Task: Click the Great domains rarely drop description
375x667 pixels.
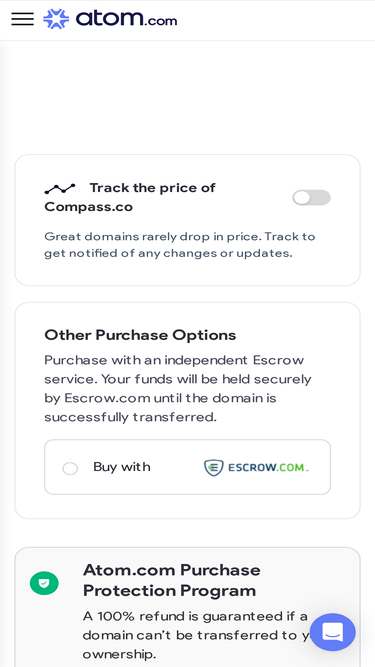Action: coord(180,245)
